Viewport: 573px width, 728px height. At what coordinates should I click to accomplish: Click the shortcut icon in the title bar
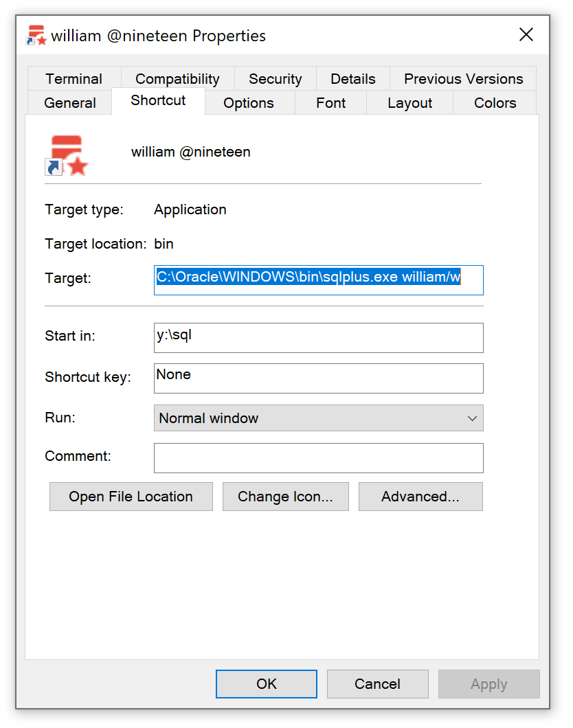point(36,35)
